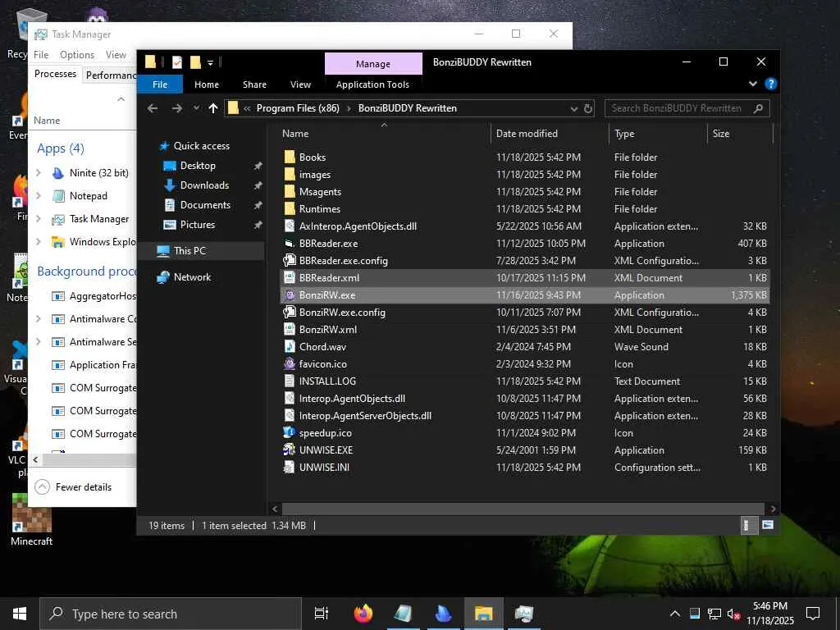Viewport: 840px width, 630px height.
Task: Open the images folder icon
Action: 290,174
